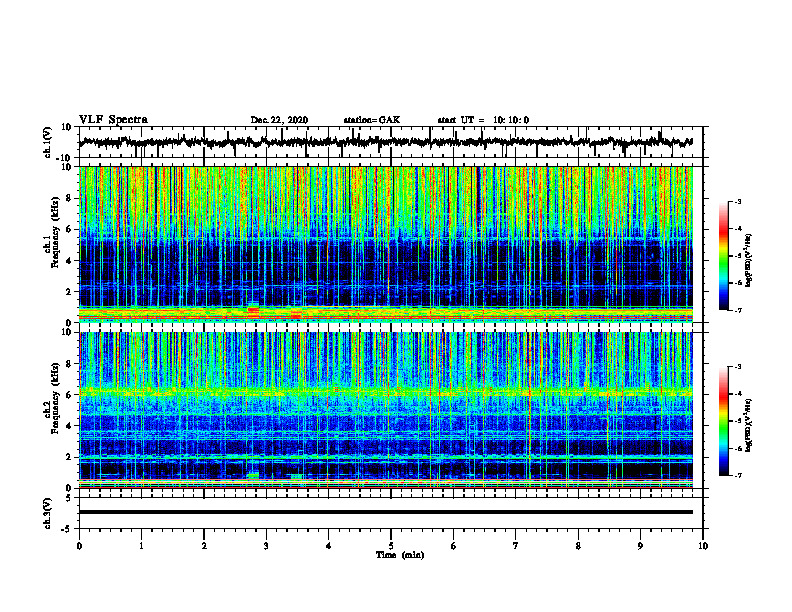Click the '5' tick on the Time axis
Screen dimensions: 792x612
coord(391,546)
